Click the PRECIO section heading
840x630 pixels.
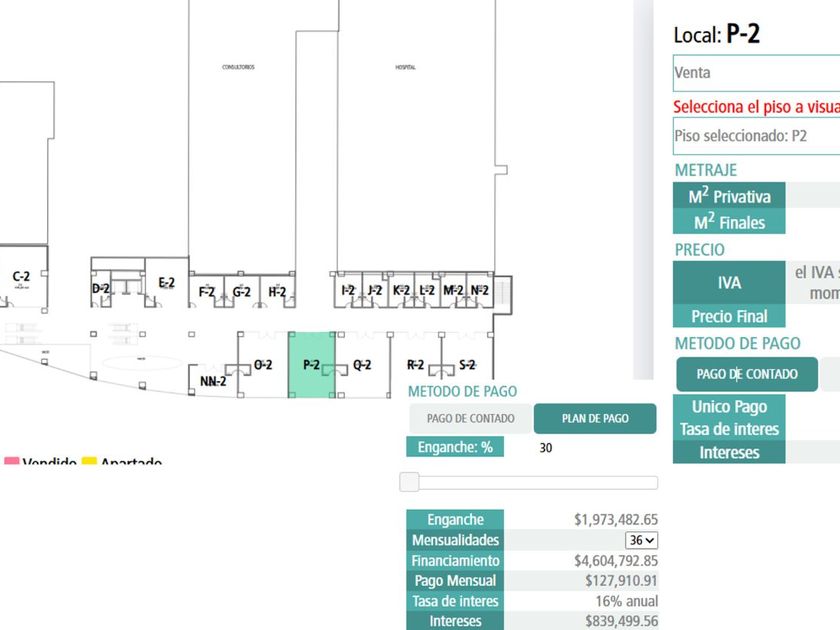click(x=700, y=250)
